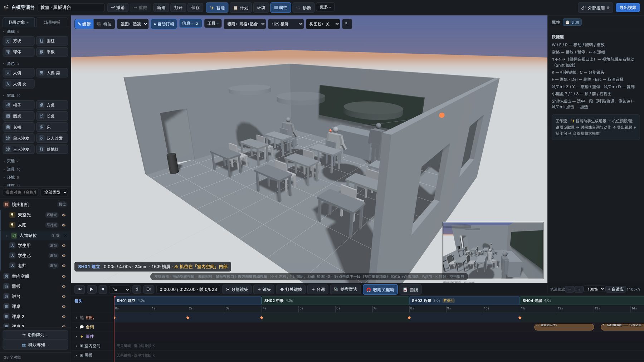The height and width of the screenshot is (362, 644).
Task: Open the 构图线 guide dropdown
Action: [323, 24]
